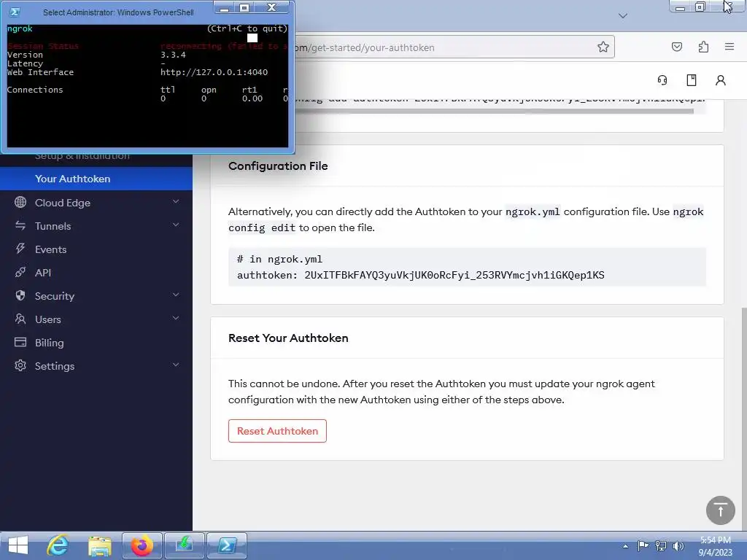Click the Web Interface URL in PowerShell
Image resolution: width=747 pixels, height=560 pixels.
tap(214, 72)
